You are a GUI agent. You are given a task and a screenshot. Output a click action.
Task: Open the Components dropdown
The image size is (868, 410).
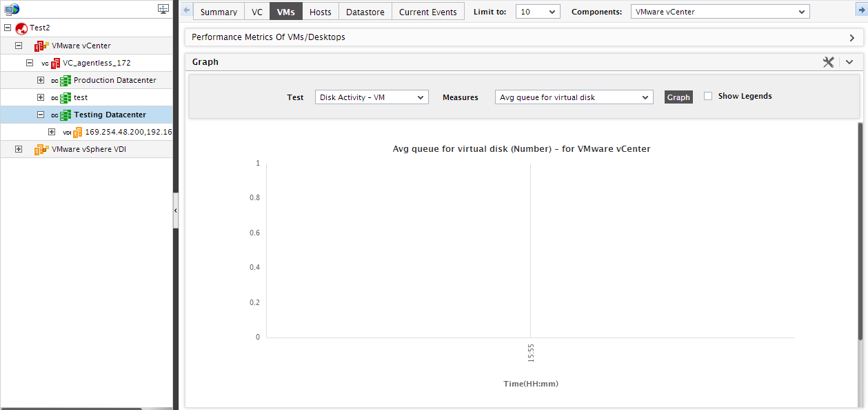pyautogui.click(x=720, y=12)
